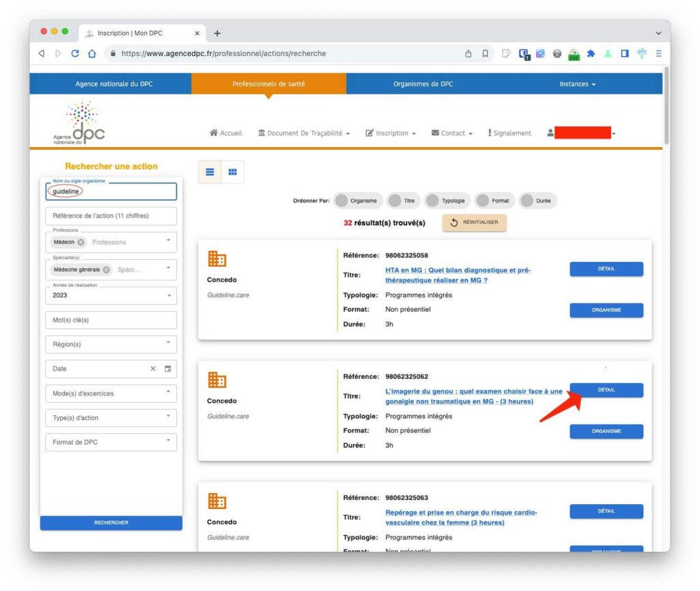
Task: Open the Année de réalisation 2023 selector
Action: [x=111, y=295]
